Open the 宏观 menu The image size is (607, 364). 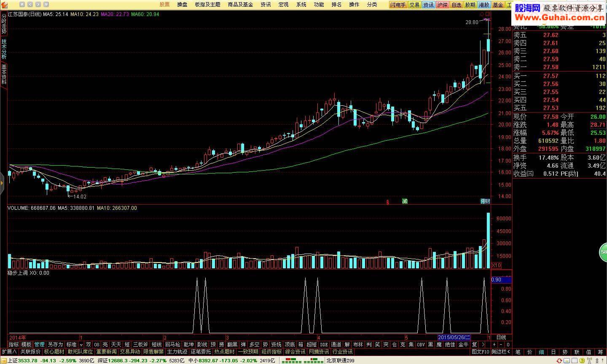283,5
